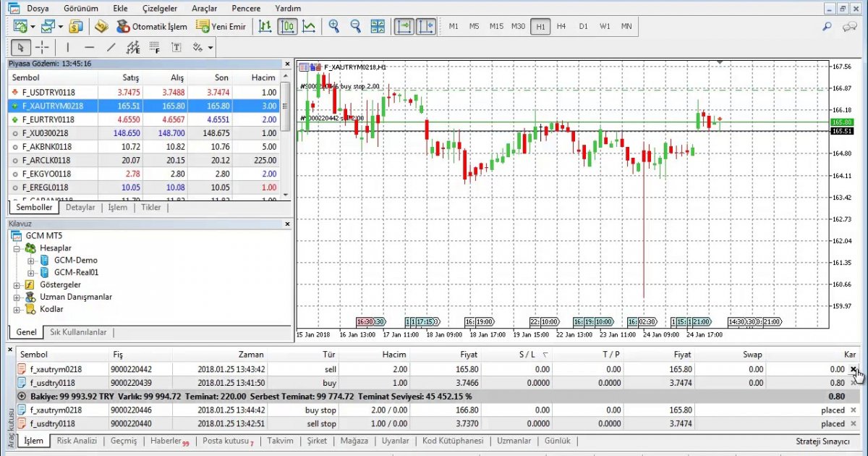Switch chart to candlestick type

pos(288,27)
